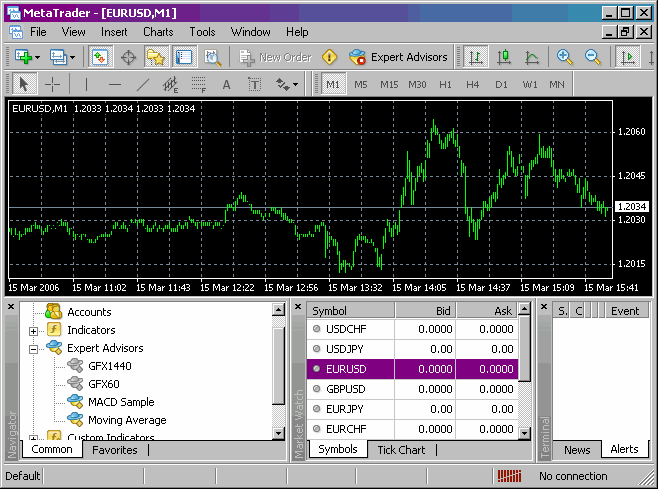Switch to Navigator Favorites tab
The image size is (658, 489).
click(115, 450)
